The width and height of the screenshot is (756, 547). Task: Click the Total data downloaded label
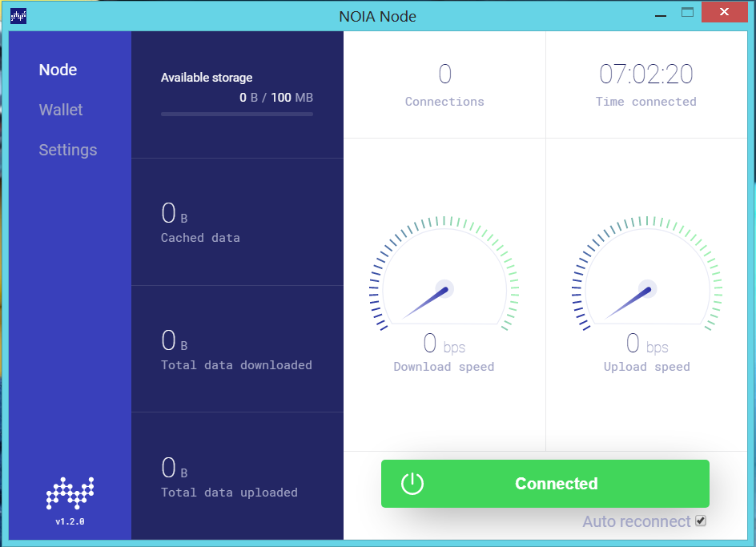(x=236, y=365)
